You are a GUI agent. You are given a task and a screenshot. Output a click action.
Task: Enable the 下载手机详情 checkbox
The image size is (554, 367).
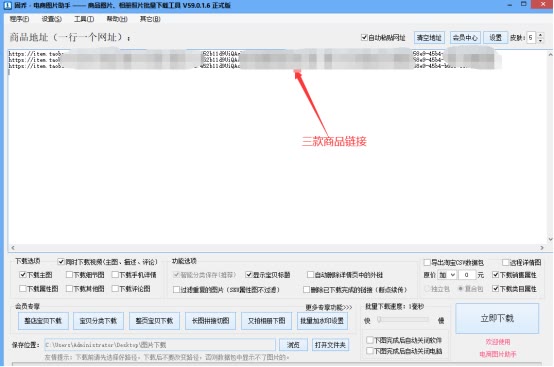pyautogui.click(x=115, y=274)
